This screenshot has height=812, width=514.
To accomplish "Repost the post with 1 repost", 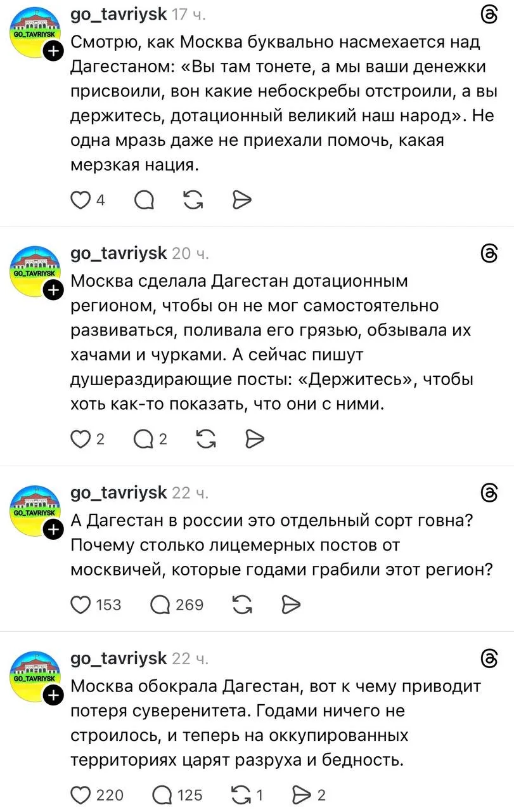I will pos(242,794).
